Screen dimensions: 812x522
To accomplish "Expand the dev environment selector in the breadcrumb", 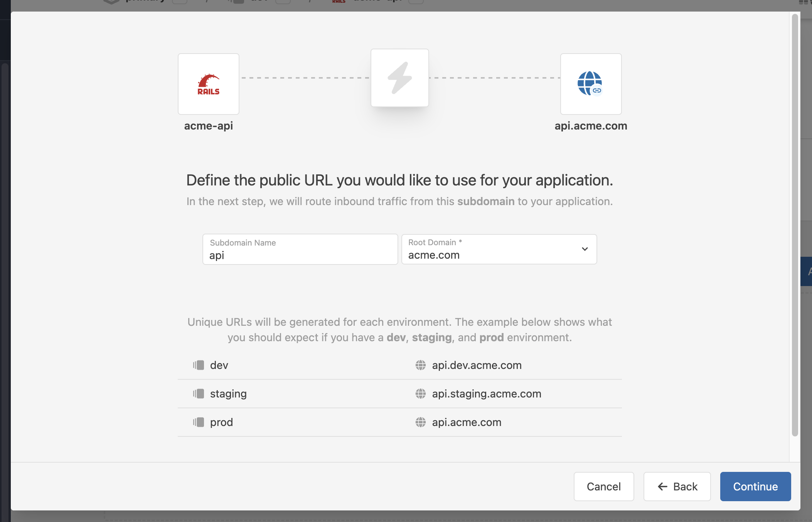I will 283,2.
